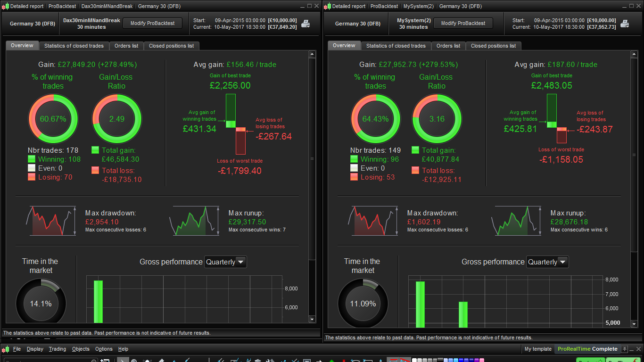The image size is (644, 362).
Task: Click white Even: 0 legend square in MySystem(2)
Action: (x=354, y=168)
